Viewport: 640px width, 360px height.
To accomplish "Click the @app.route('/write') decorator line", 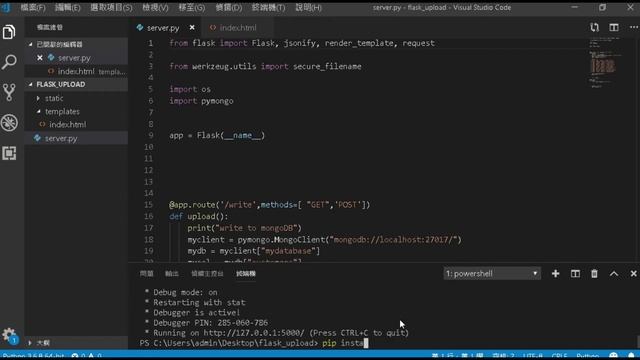I will (269, 205).
